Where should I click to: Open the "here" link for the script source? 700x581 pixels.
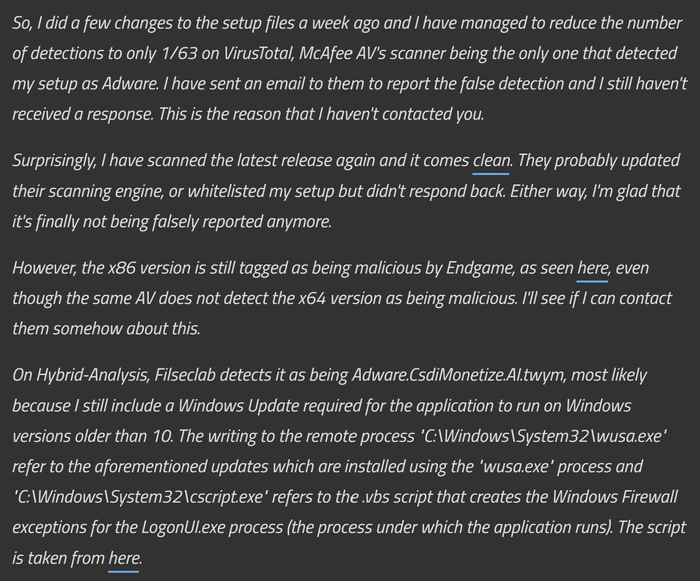tap(123, 557)
